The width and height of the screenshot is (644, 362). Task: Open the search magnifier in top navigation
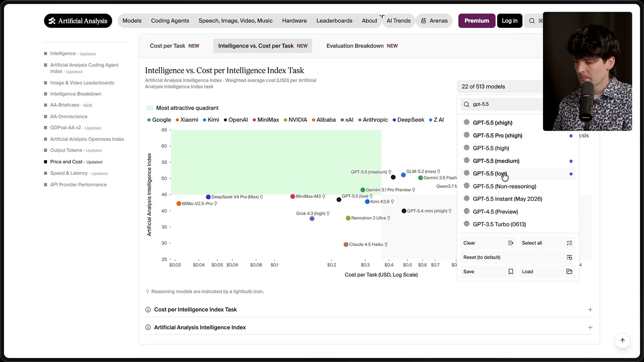[x=532, y=21]
